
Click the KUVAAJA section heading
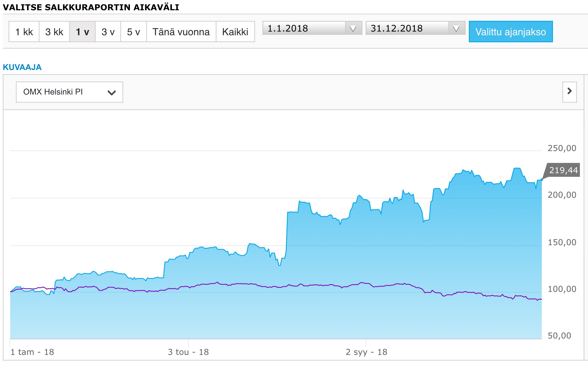[x=22, y=67]
